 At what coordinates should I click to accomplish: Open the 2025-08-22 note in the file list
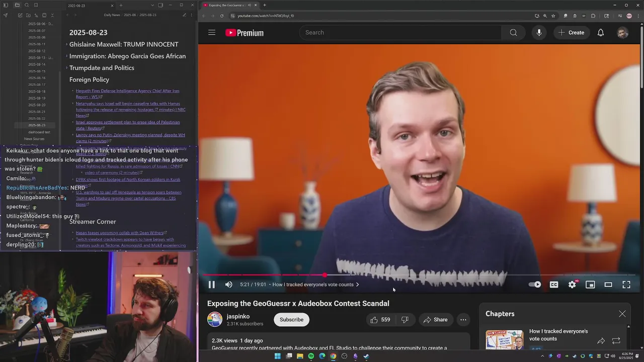37,118
